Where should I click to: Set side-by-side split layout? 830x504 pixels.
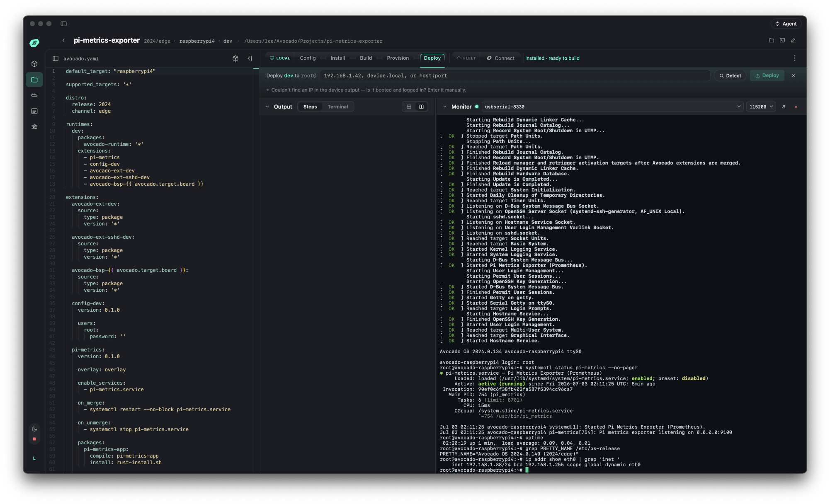pos(421,107)
